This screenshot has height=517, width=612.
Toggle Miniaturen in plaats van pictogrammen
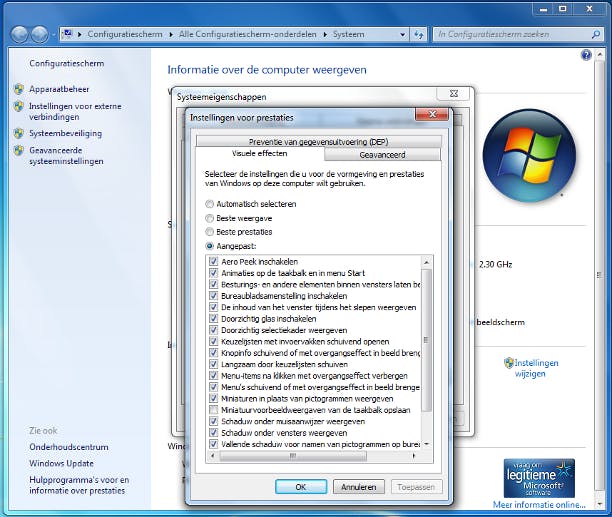pyautogui.click(x=213, y=399)
